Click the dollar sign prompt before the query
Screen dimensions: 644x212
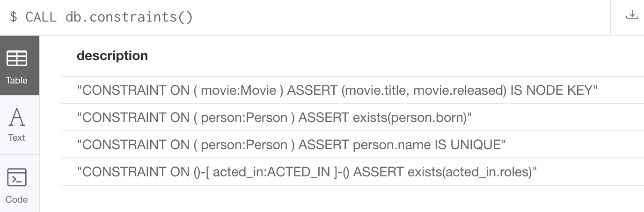(x=14, y=17)
